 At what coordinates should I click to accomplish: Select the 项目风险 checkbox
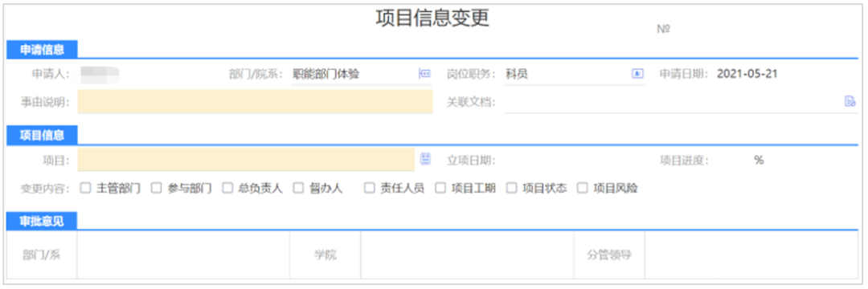pos(583,188)
